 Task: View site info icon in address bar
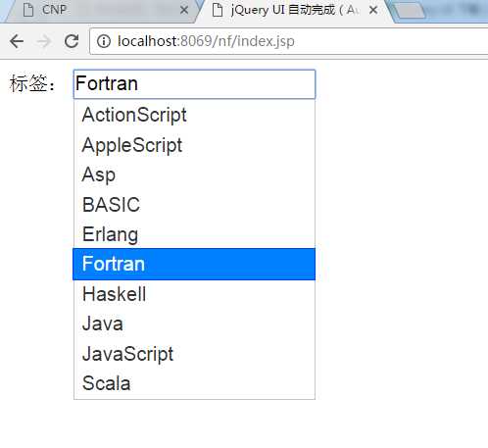tap(104, 41)
